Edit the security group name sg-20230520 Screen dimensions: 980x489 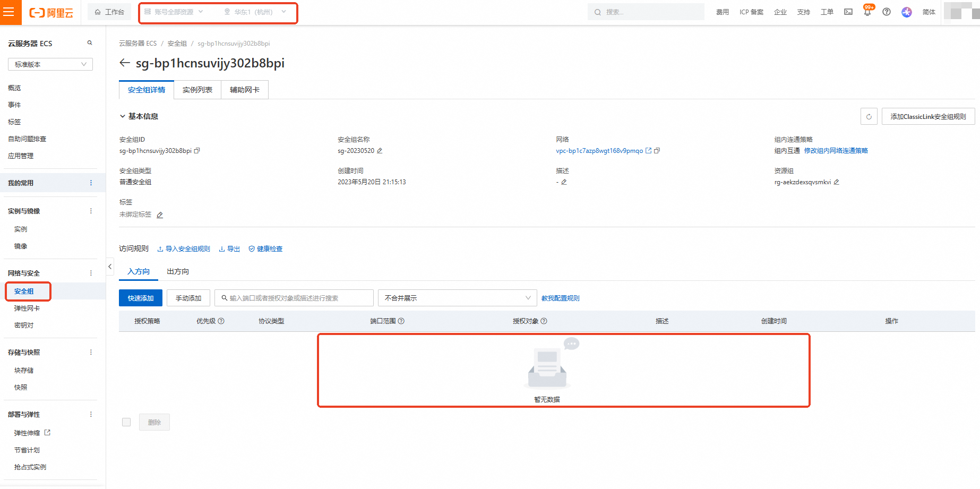(x=380, y=151)
